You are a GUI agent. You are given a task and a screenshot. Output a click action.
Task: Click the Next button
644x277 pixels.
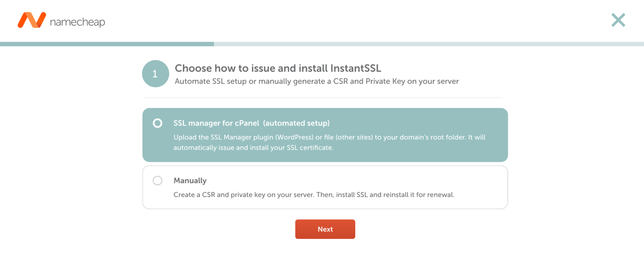(x=325, y=229)
